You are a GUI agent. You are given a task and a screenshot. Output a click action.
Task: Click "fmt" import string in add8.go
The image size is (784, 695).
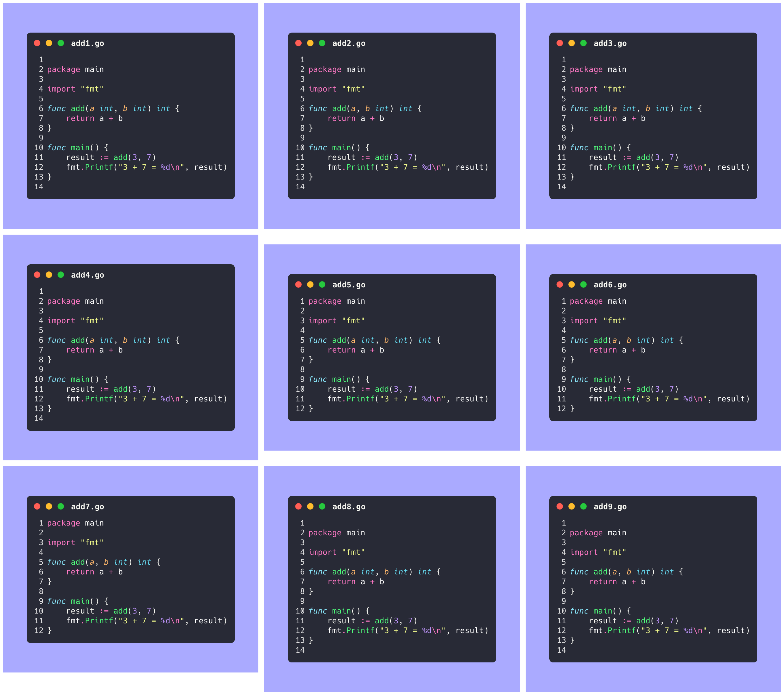pyautogui.click(x=353, y=552)
